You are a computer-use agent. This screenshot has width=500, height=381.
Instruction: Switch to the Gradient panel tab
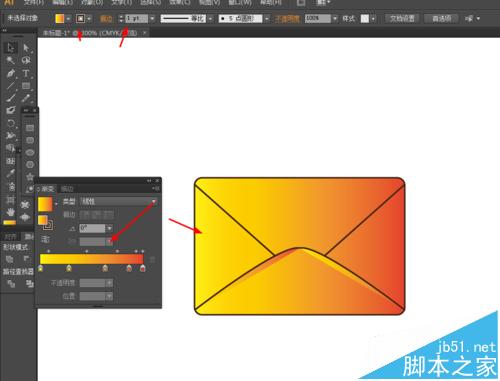point(46,189)
